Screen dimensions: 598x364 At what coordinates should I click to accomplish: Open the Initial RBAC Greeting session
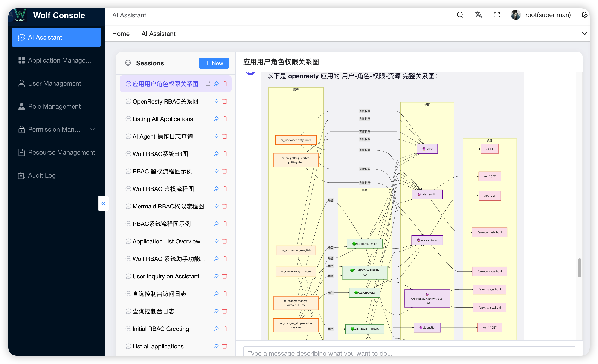175,329
